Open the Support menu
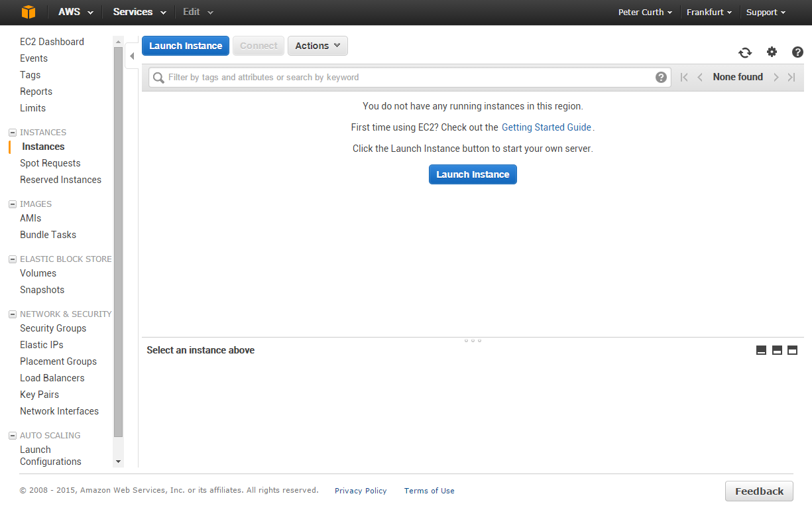The image size is (812, 506). click(766, 13)
